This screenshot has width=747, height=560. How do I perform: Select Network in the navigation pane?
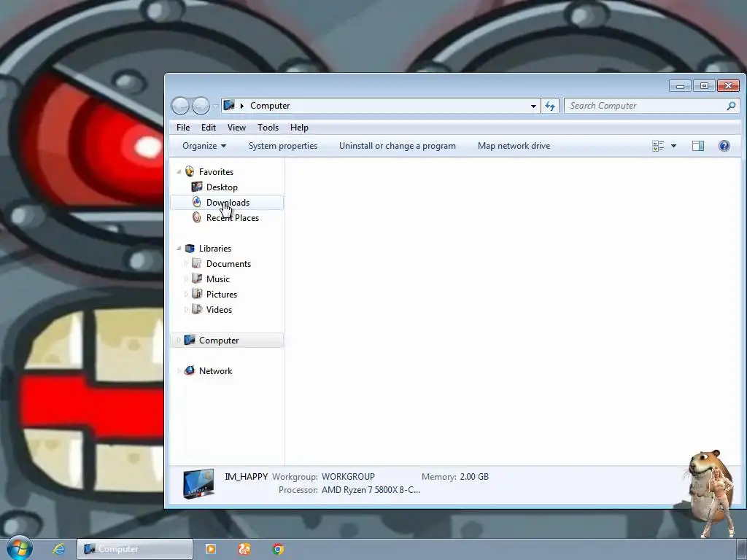point(215,371)
